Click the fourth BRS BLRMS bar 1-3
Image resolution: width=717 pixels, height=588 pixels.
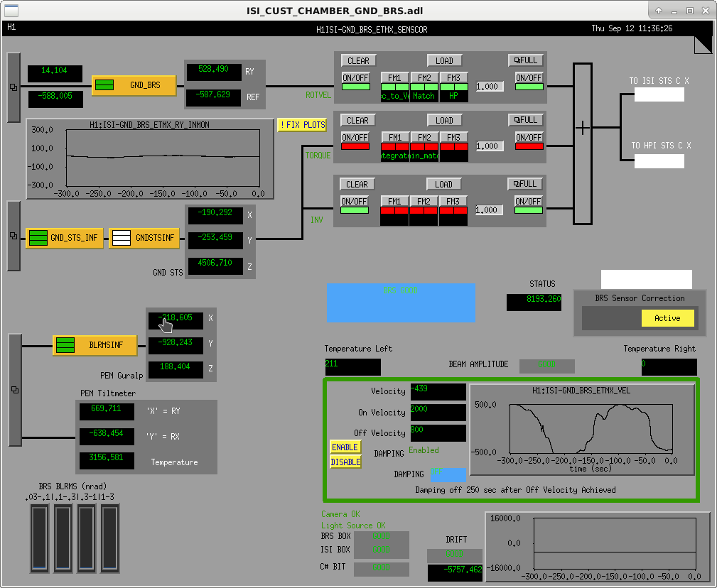109,538
